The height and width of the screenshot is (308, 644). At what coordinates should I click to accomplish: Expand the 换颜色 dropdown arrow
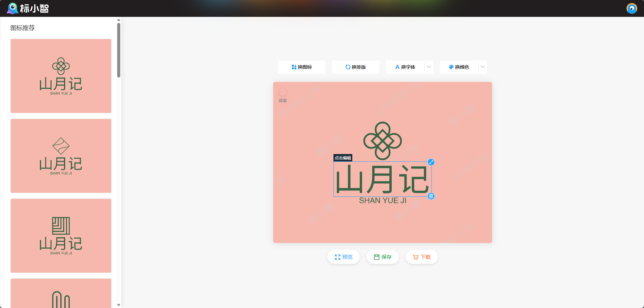coord(483,67)
